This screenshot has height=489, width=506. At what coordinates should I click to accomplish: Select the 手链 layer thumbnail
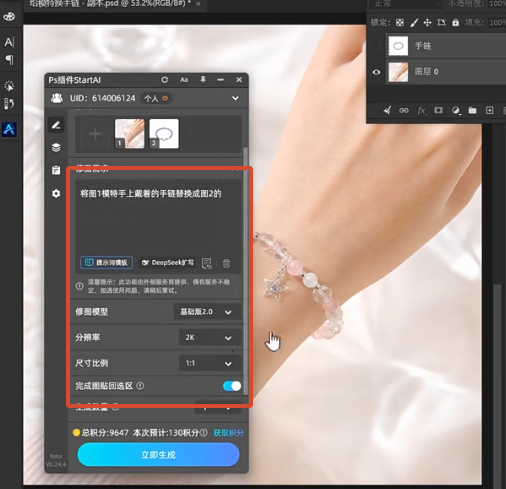click(x=398, y=46)
